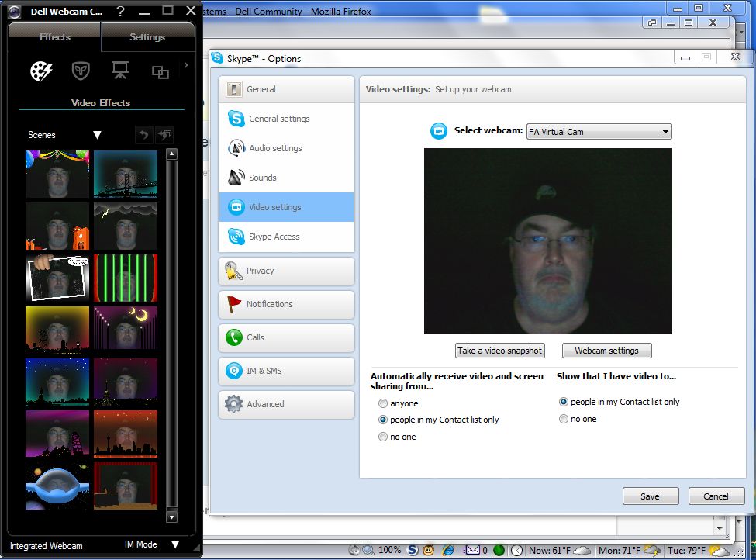Click the mail envelope icon in status bar

click(471, 550)
